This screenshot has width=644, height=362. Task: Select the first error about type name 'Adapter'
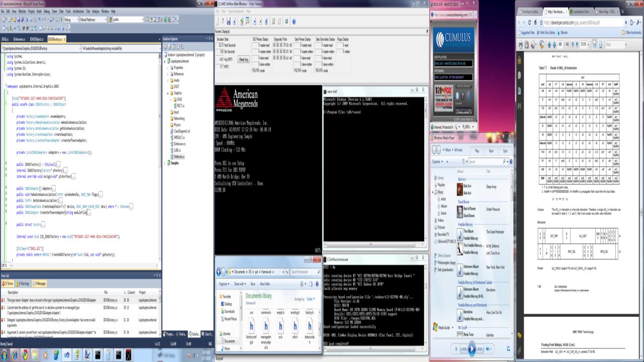click(x=80, y=300)
